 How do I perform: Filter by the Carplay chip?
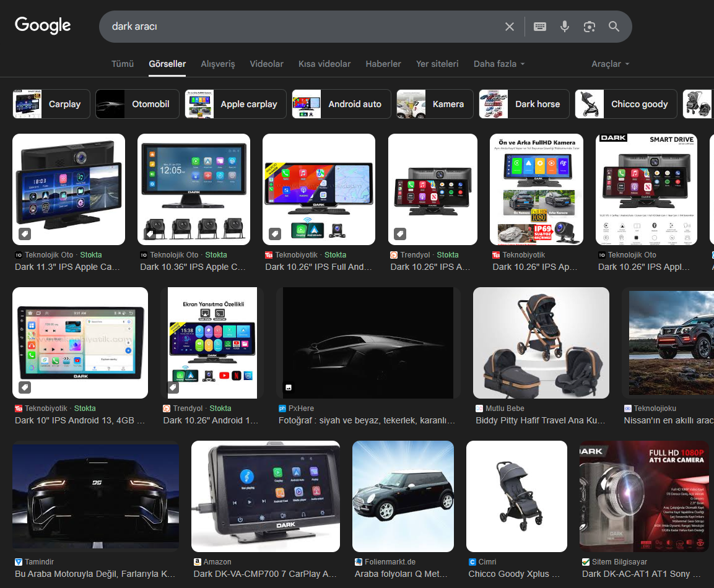pyautogui.click(x=51, y=104)
